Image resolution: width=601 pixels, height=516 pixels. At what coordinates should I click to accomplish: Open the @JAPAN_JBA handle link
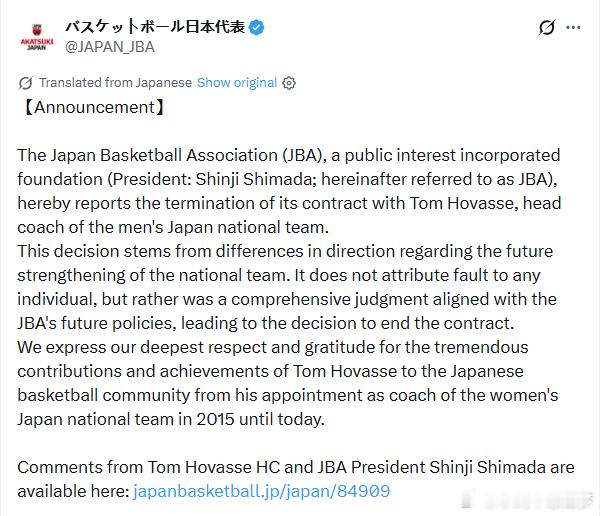click(109, 46)
